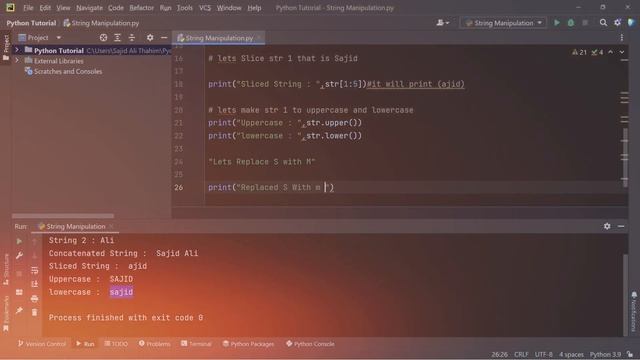Toggle Structure side tool window
This screenshot has width=640, height=360.
6,269
